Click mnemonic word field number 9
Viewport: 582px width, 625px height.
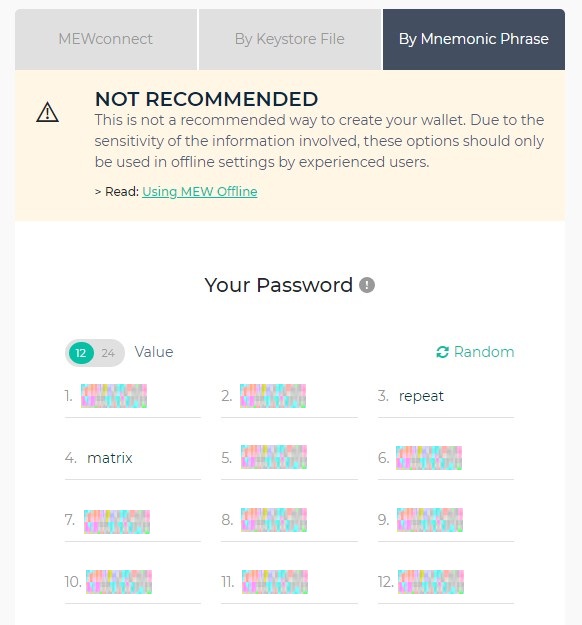point(446,520)
